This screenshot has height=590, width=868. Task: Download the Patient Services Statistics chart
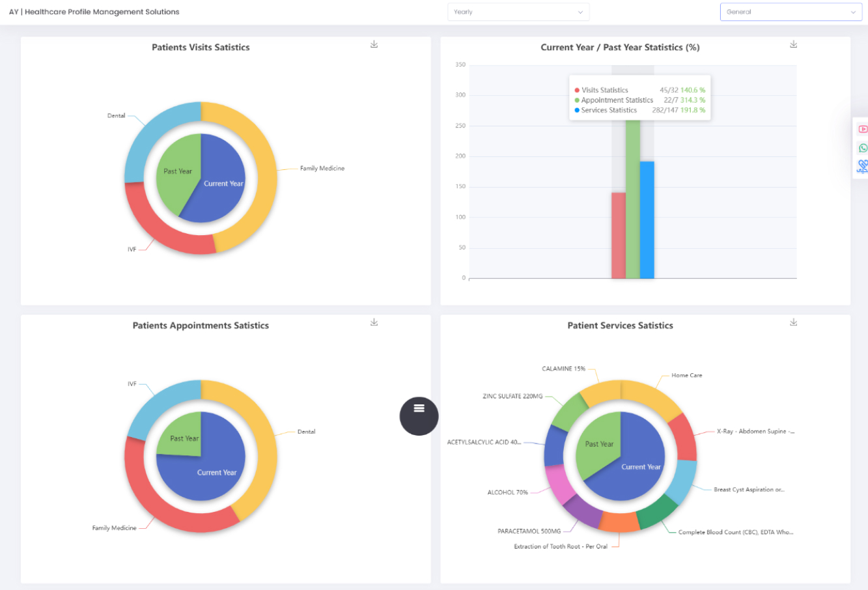pos(793,322)
